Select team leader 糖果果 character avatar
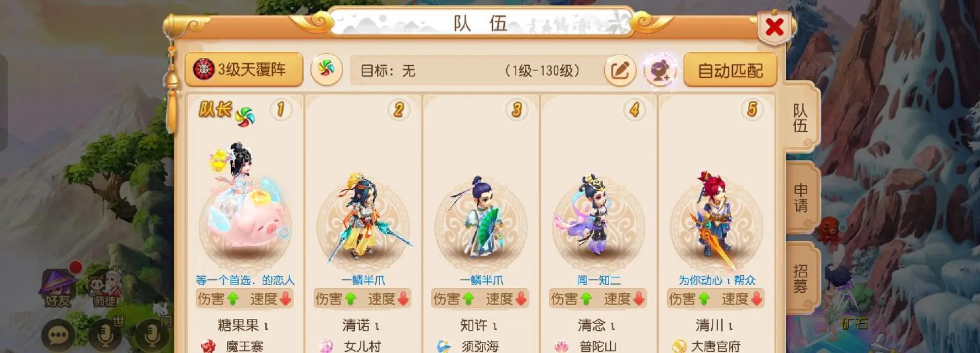 tap(245, 204)
